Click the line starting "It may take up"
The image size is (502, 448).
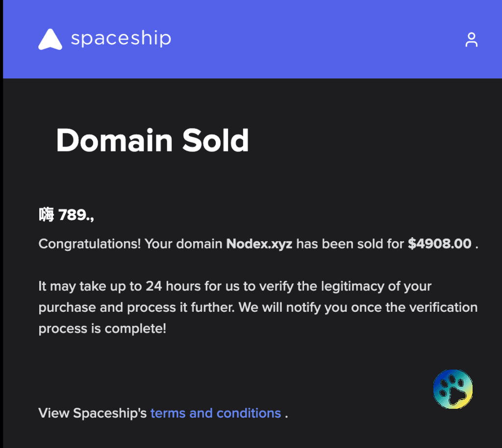tap(235, 286)
